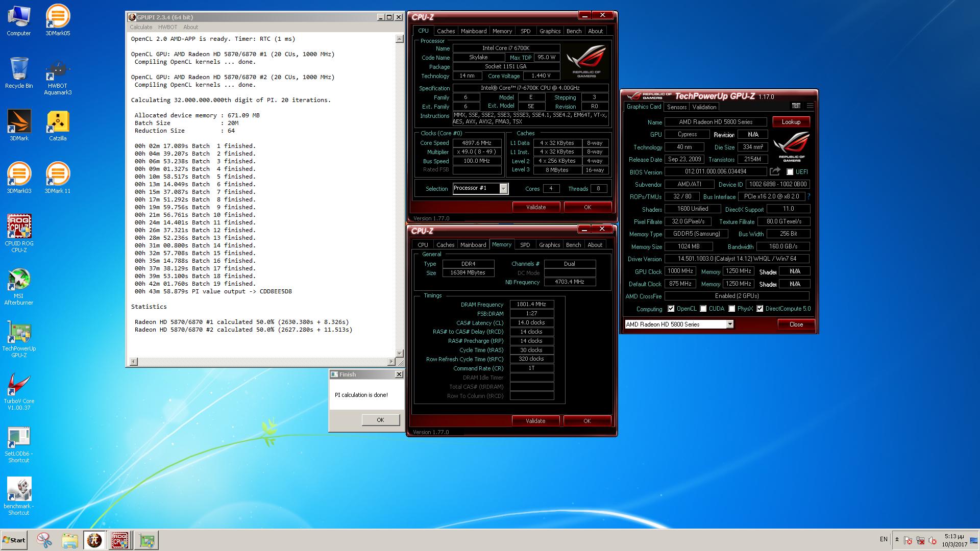Open the 3DMark05 desktop shortcut
Screen dimensions: 980x551
(58, 20)
